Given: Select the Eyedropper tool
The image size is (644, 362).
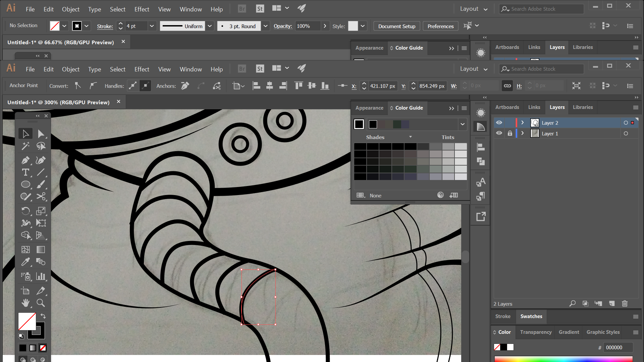Looking at the screenshot, I should [25, 262].
